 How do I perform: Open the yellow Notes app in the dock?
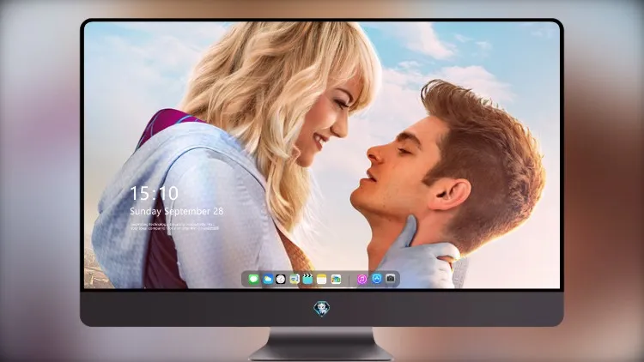[322, 279]
